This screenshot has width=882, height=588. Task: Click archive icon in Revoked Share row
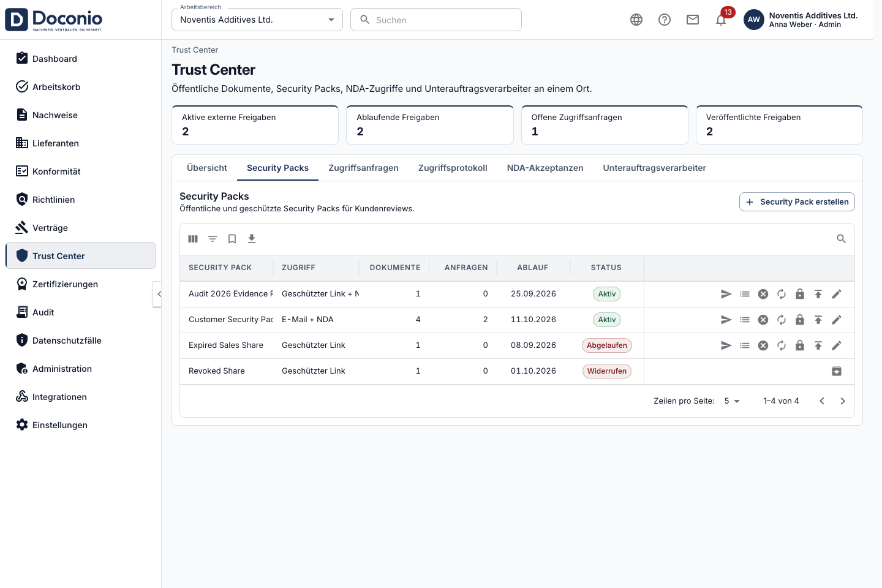tap(837, 371)
